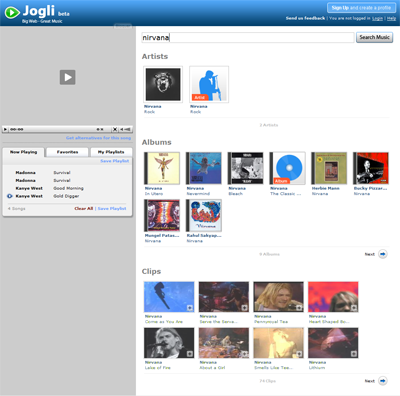Go to the next albums page via the arrow

pyautogui.click(x=383, y=254)
